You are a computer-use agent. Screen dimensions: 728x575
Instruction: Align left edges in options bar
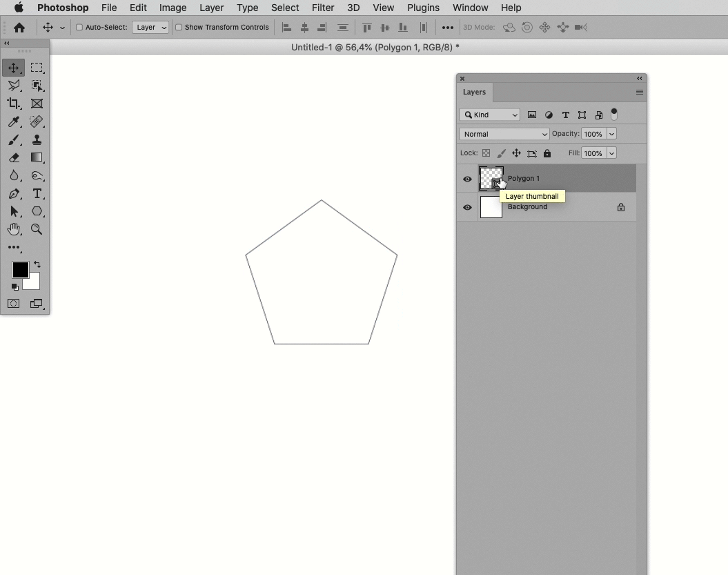286,28
